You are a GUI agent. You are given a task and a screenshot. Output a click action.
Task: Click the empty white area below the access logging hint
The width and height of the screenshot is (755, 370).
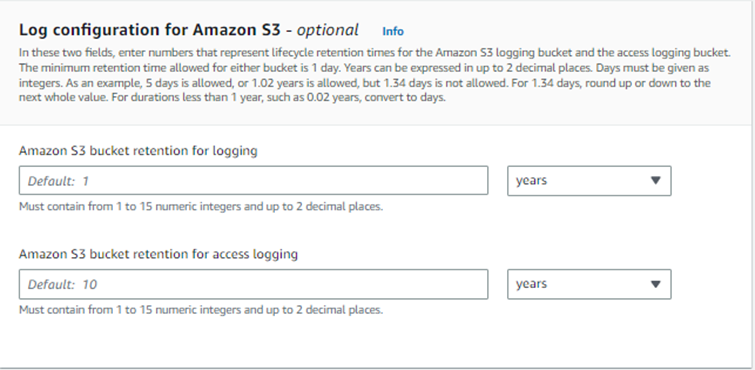coord(376,342)
